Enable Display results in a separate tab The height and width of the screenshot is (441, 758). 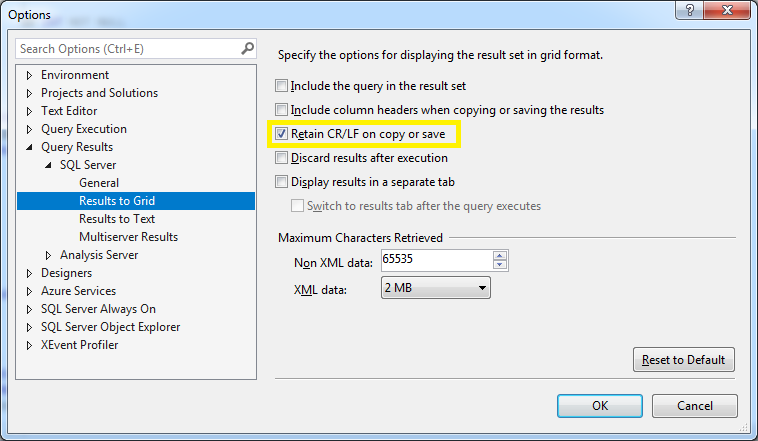tap(282, 182)
